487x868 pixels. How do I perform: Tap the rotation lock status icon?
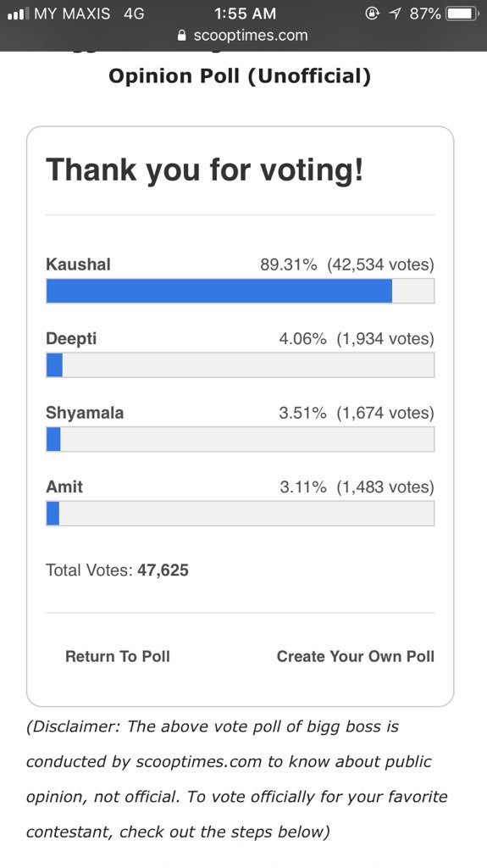click(x=373, y=14)
